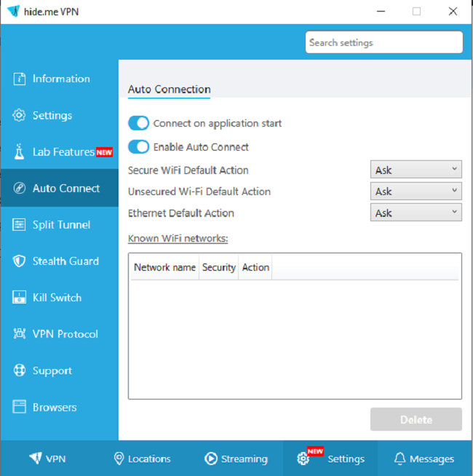Select Stealth Guard in sidebar
The height and width of the screenshot is (476, 473).
pyautogui.click(x=60, y=261)
